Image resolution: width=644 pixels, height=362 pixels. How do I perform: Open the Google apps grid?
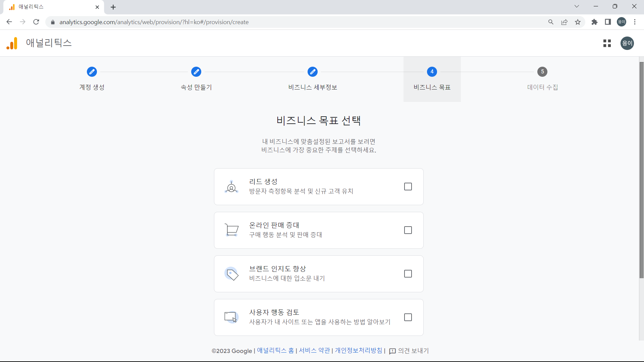coord(607,43)
